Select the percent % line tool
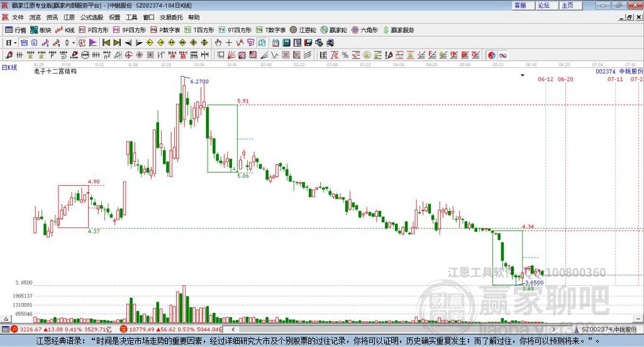 [x=345, y=55]
